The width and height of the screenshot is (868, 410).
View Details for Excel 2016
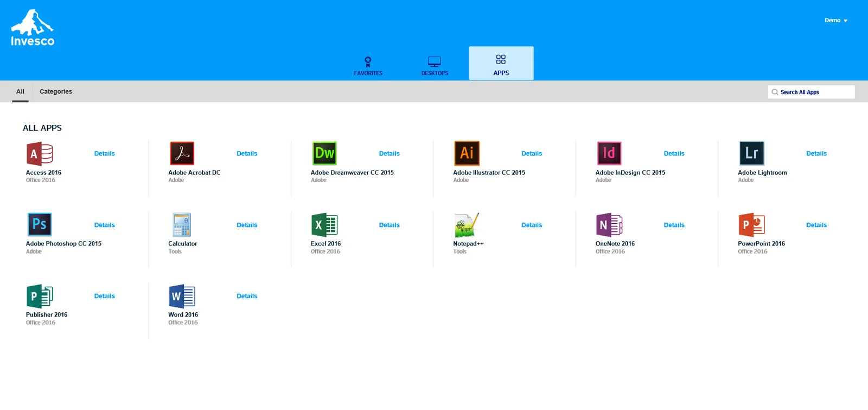coord(390,225)
